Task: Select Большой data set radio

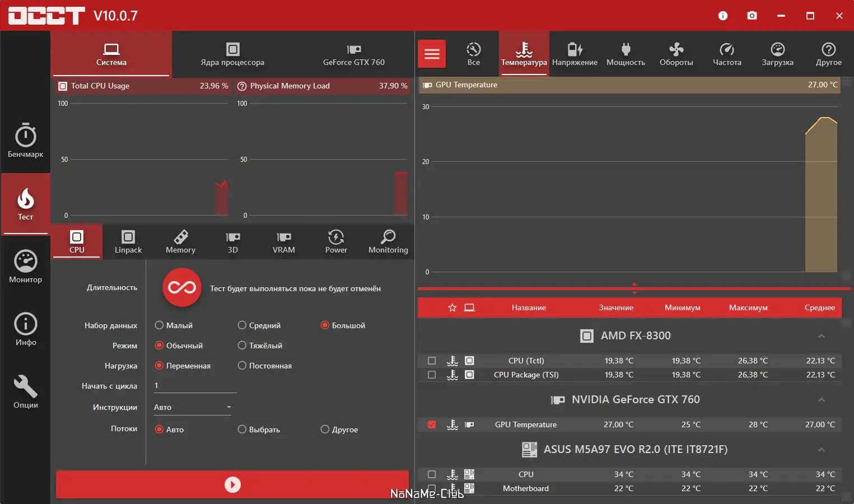Action: click(343, 325)
